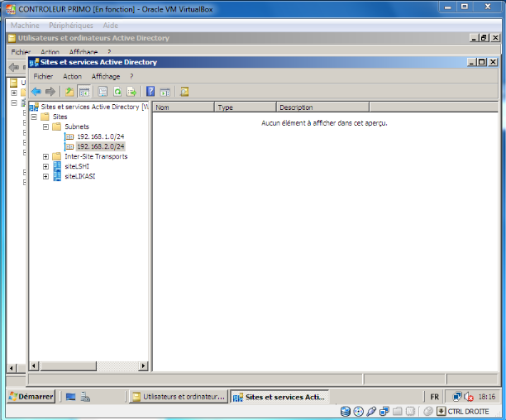The height and width of the screenshot is (420, 506).
Task: Select the Inter-Site Transports folder
Action: (x=96, y=156)
